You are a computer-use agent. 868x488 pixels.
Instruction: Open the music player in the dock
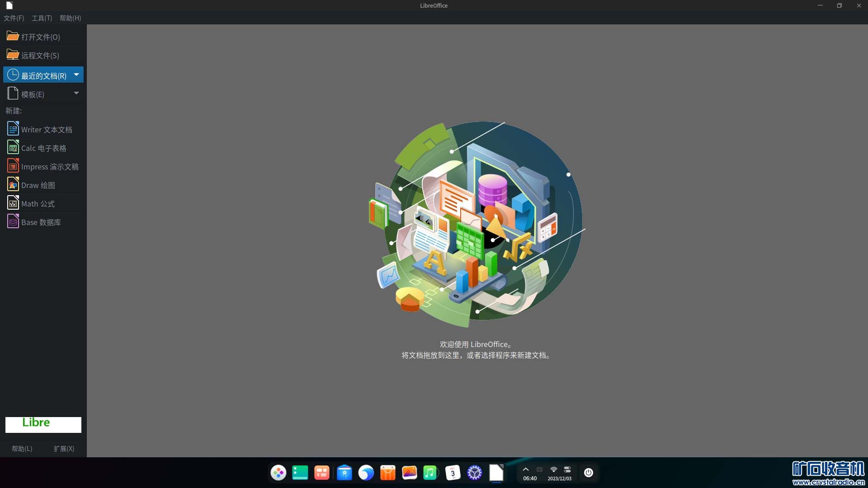430,473
